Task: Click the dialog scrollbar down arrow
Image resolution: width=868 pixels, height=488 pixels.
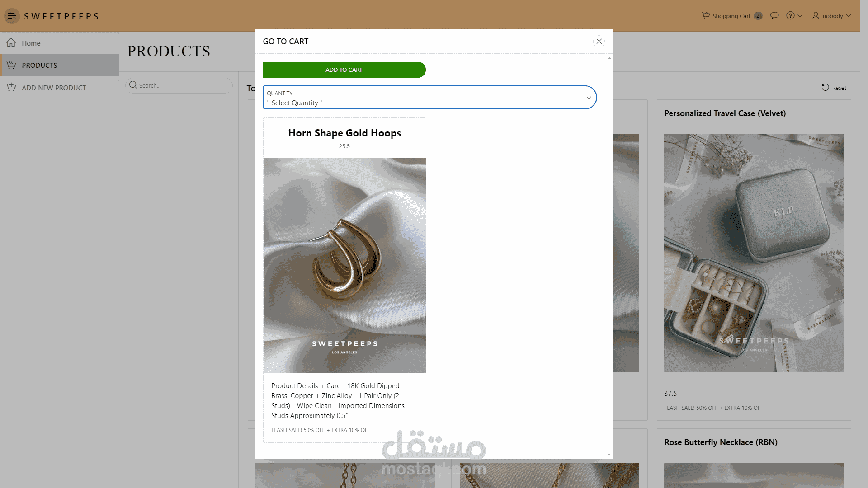Action: 609,455
